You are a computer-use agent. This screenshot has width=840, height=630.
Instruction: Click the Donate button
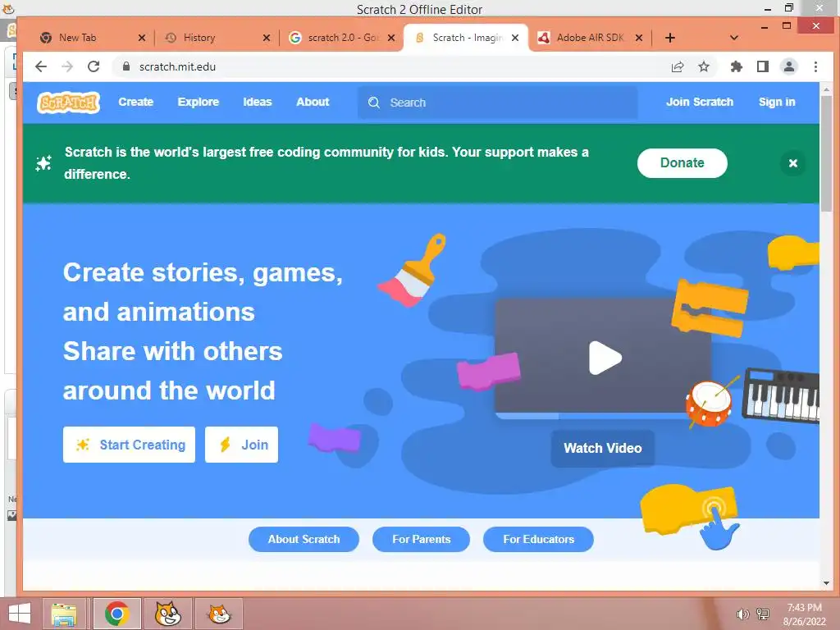[x=682, y=163]
